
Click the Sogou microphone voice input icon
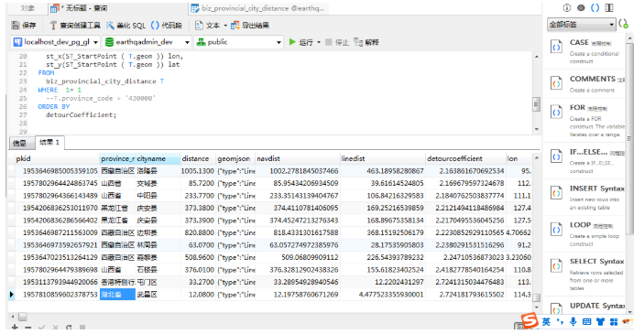click(573, 322)
